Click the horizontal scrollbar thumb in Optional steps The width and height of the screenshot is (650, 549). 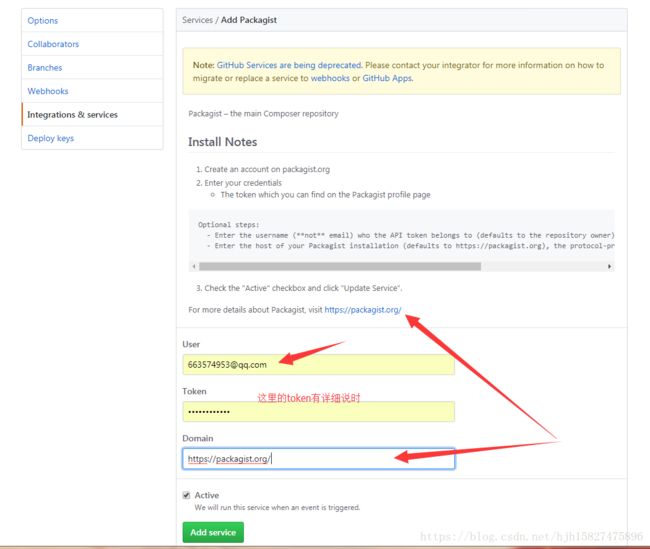tap(340, 266)
